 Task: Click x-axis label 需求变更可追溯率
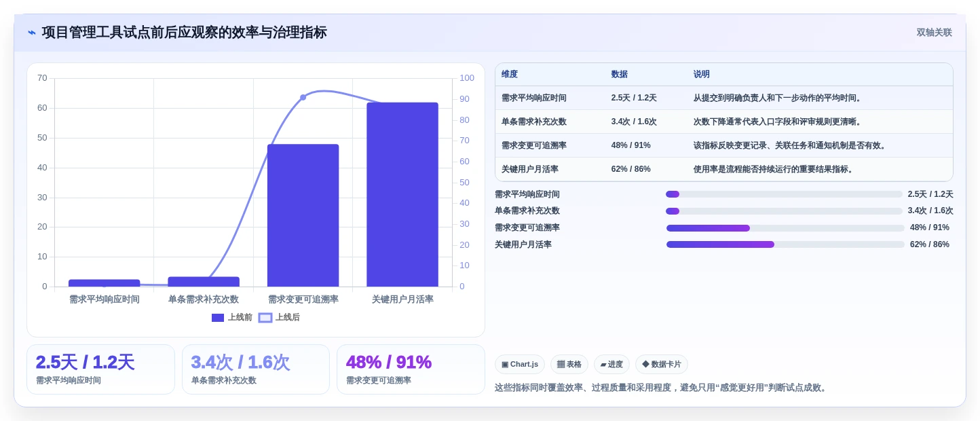(303, 299)
